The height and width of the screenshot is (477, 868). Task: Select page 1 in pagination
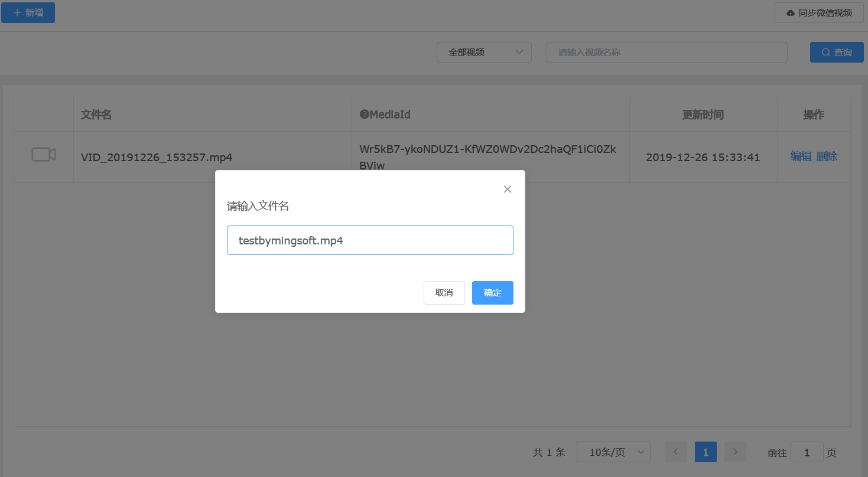(x=706, y=452)
